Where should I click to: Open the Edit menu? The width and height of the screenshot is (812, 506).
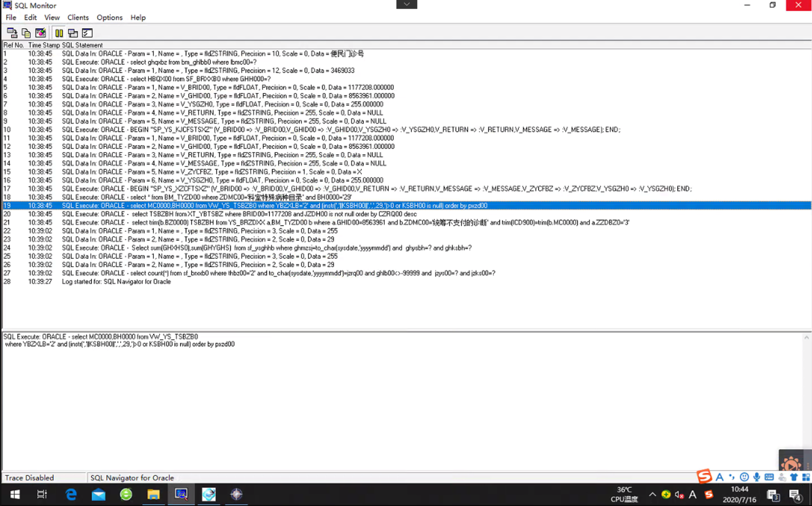point(31,17)
